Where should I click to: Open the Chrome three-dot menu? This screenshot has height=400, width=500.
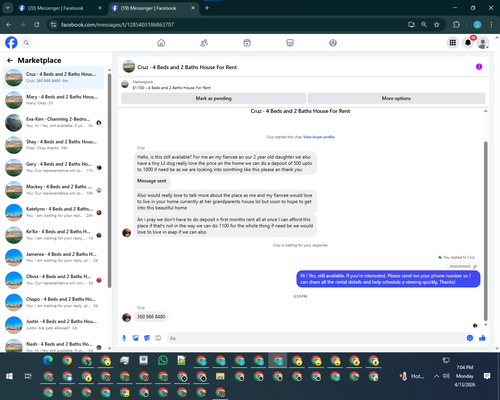click(491, 25)
